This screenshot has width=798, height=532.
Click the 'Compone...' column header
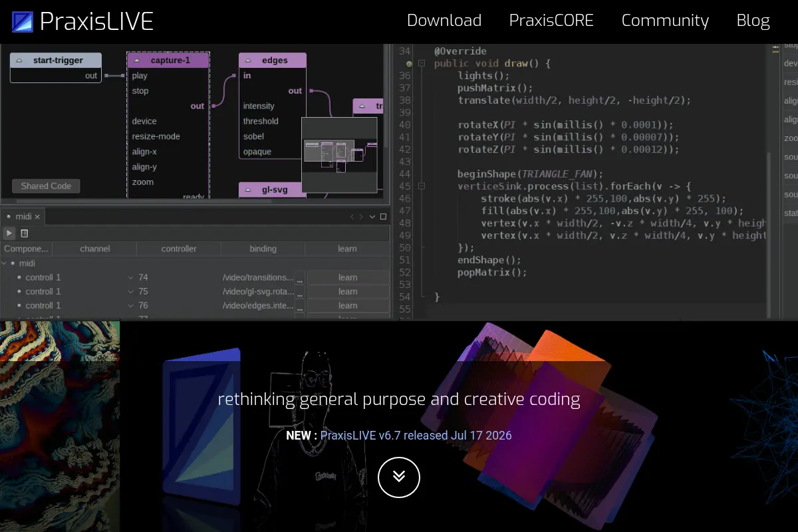pos(26,249)
